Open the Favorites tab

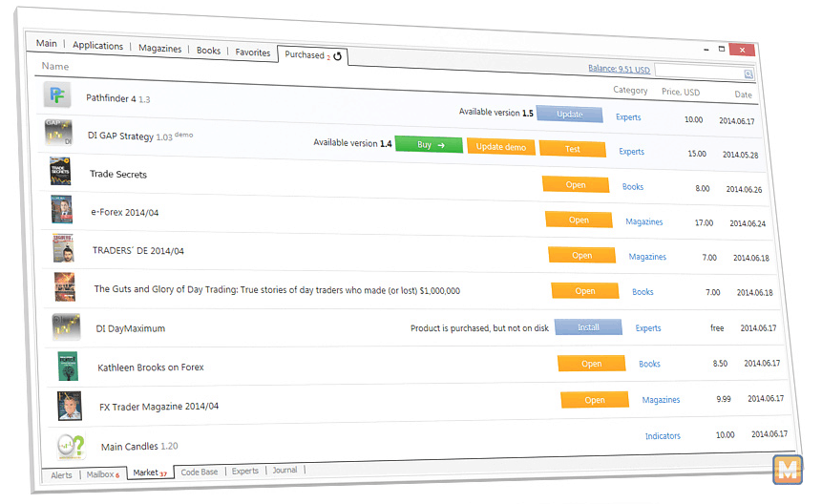pyautogui.click(x=253, y=52)
